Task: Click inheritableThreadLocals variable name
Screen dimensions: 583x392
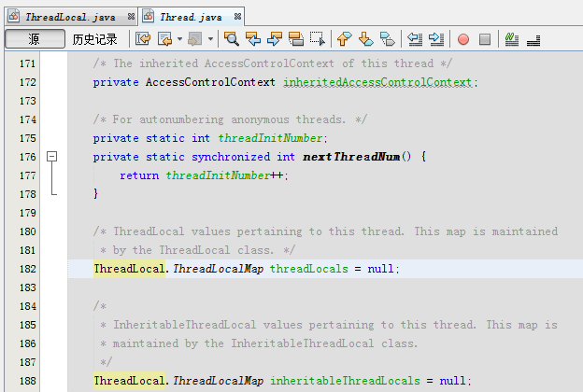Action: click(345, 381)
